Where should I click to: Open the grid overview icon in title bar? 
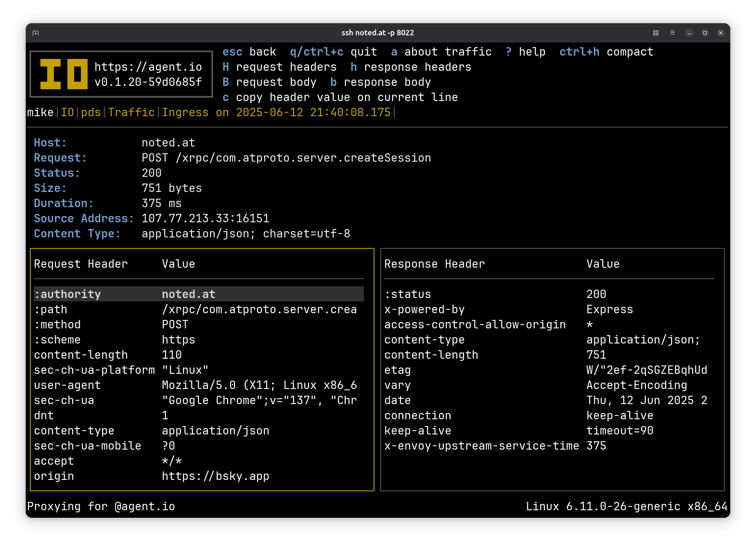pyautogui.click(x=656, y=33)
